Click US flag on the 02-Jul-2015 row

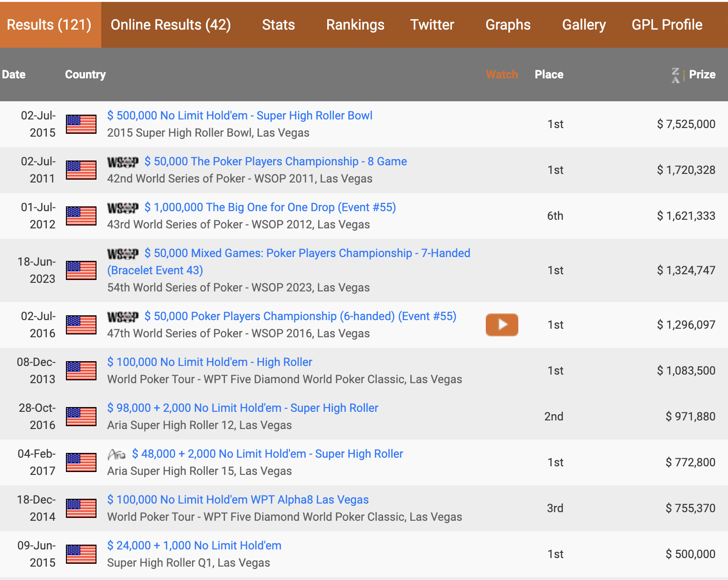81,124
